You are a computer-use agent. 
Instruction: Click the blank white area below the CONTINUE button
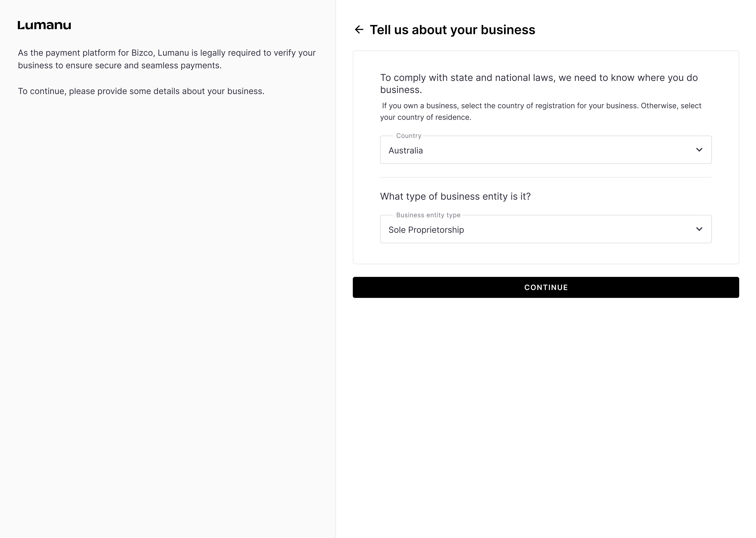tap(545, 398)
